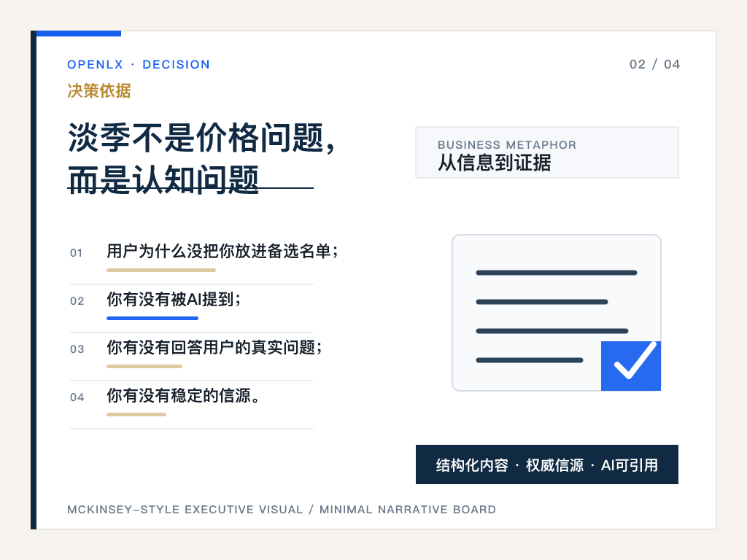
Task: Select item '你有没有稳定的信源。'
Action: [183, 395]
